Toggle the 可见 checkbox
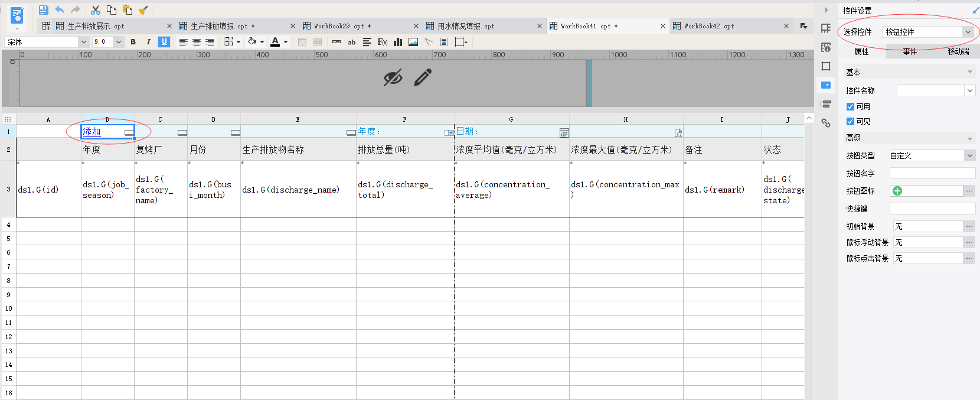 [x=850, y=122]
